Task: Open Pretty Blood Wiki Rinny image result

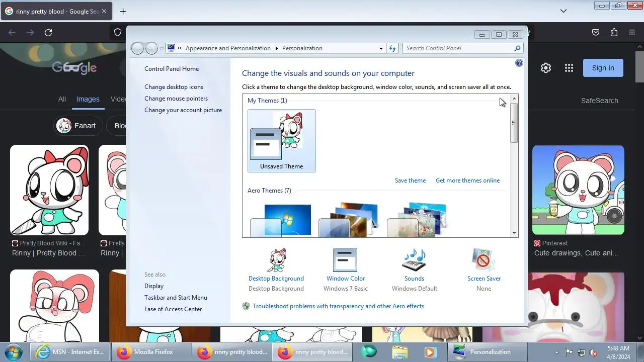Action: (x=49, y=190)
